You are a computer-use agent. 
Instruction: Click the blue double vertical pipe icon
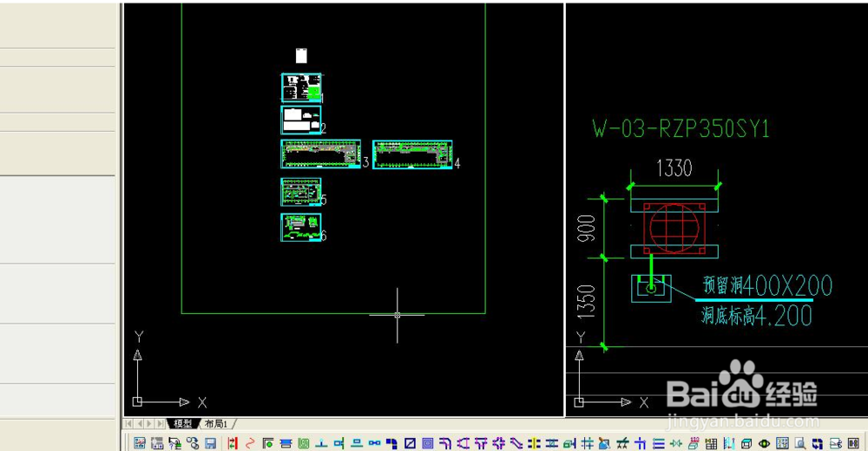(729, 443)
